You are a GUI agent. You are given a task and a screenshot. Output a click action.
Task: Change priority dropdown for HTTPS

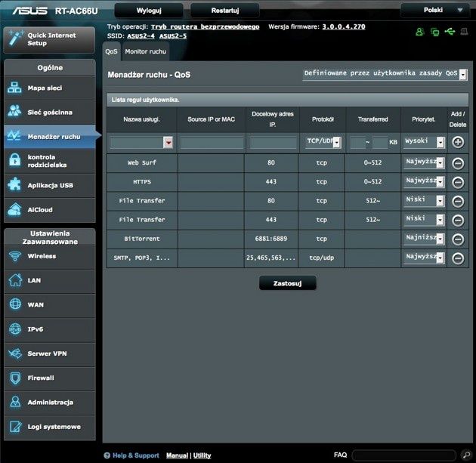(424, 181)
